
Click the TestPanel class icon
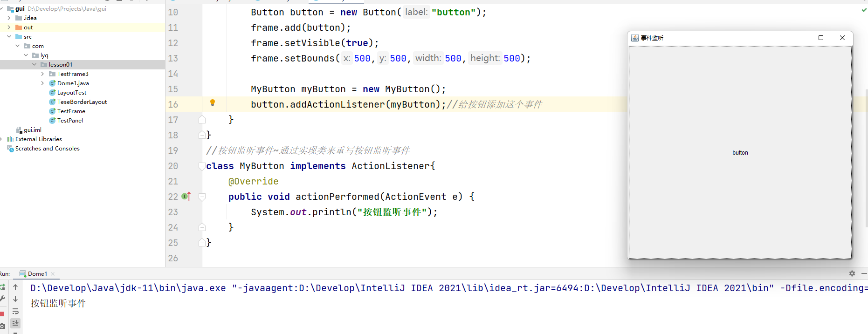[52, 120]
